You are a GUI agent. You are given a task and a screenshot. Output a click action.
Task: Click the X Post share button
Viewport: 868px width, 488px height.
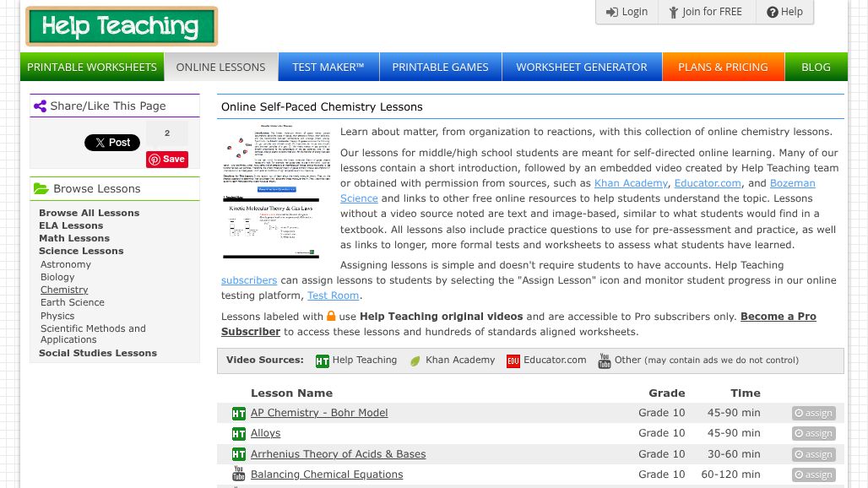coord(112,143)
